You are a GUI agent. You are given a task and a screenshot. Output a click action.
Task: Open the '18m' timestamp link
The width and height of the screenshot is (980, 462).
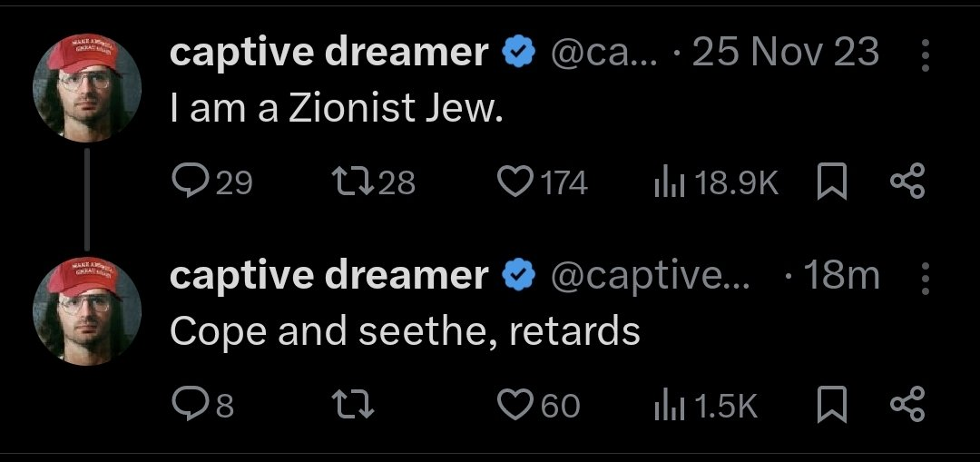(x=841, y=276)
